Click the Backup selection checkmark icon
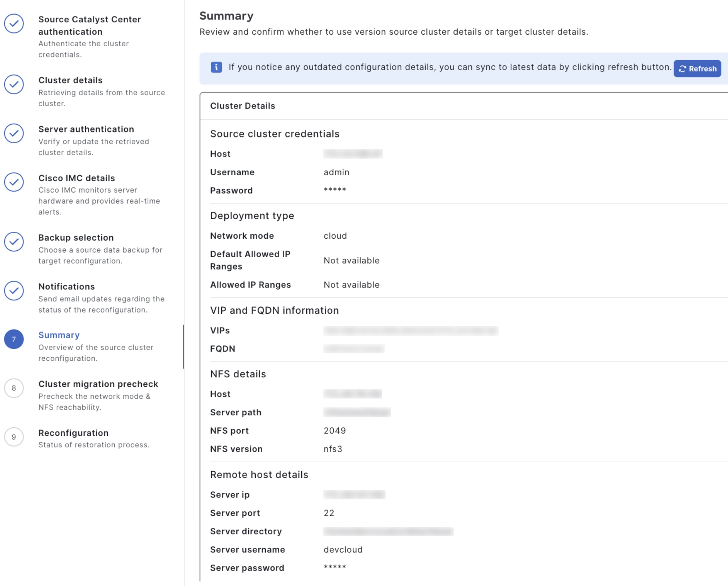Screen dimensions: 728x586 [14, 242]
